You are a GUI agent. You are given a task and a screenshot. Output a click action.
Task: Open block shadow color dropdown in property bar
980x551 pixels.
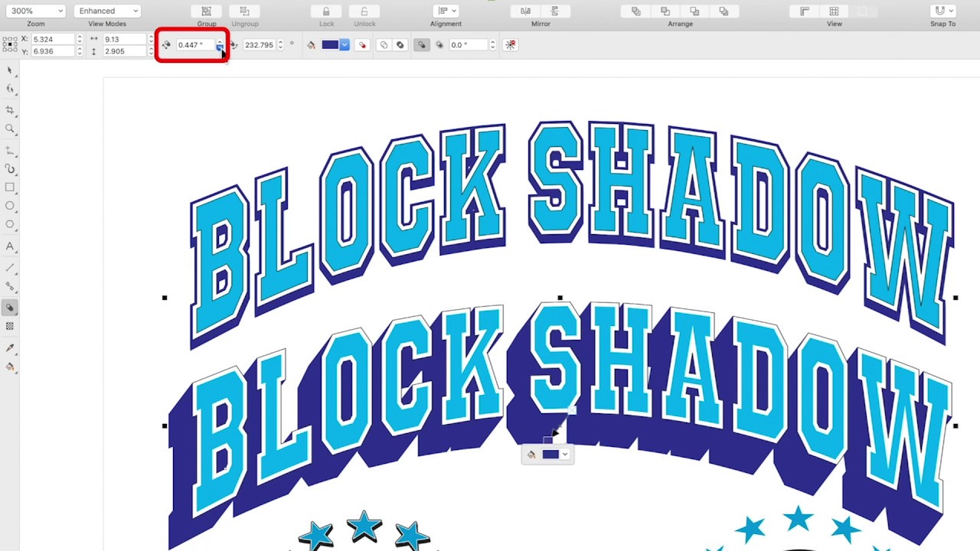tap(345, 45)
